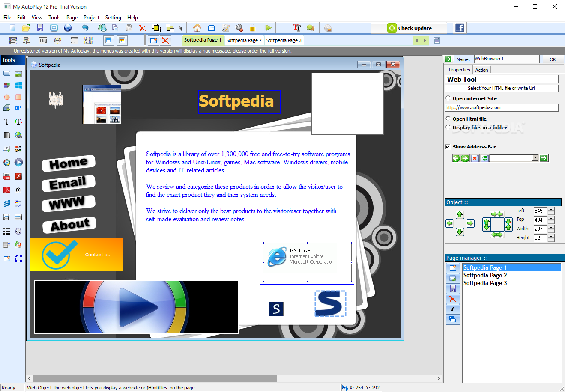Viewport: 565px width, 392px height.
Task: Select the list bullets tool
Action: (x=7, y=231)
